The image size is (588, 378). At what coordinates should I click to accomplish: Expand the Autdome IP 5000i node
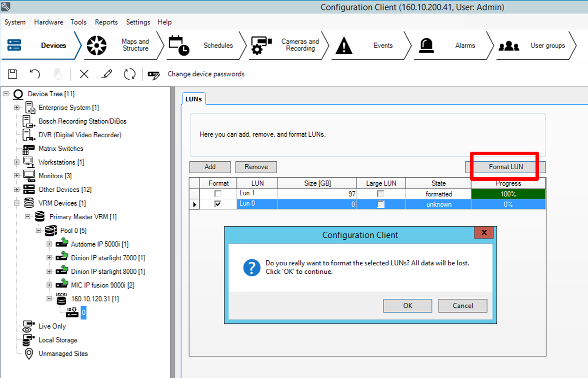pyautogui.click(x=49, y=244)
